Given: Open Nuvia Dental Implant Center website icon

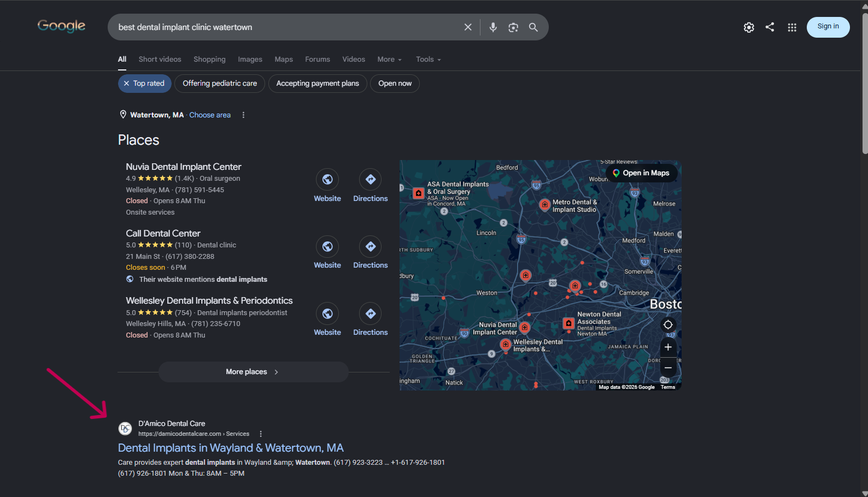Looking at the screenshot, I should pyautogui.click(x=327, y=180).
